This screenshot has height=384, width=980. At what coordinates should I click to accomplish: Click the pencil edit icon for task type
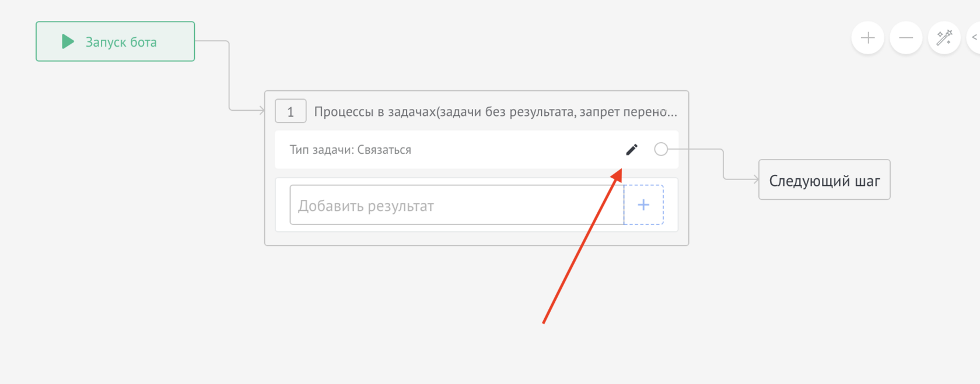coord(631,150)
